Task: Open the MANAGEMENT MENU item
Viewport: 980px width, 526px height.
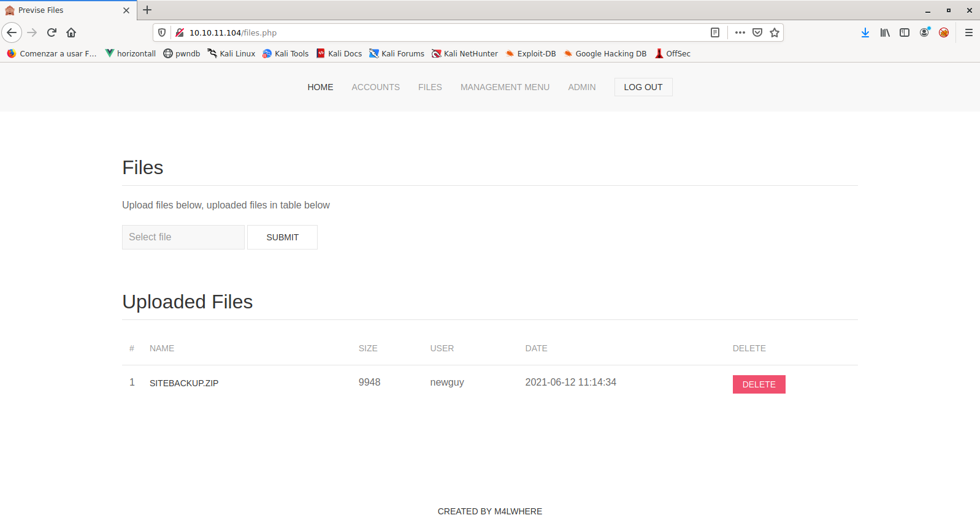Action: pyautogui.click(x=505, y=87)
